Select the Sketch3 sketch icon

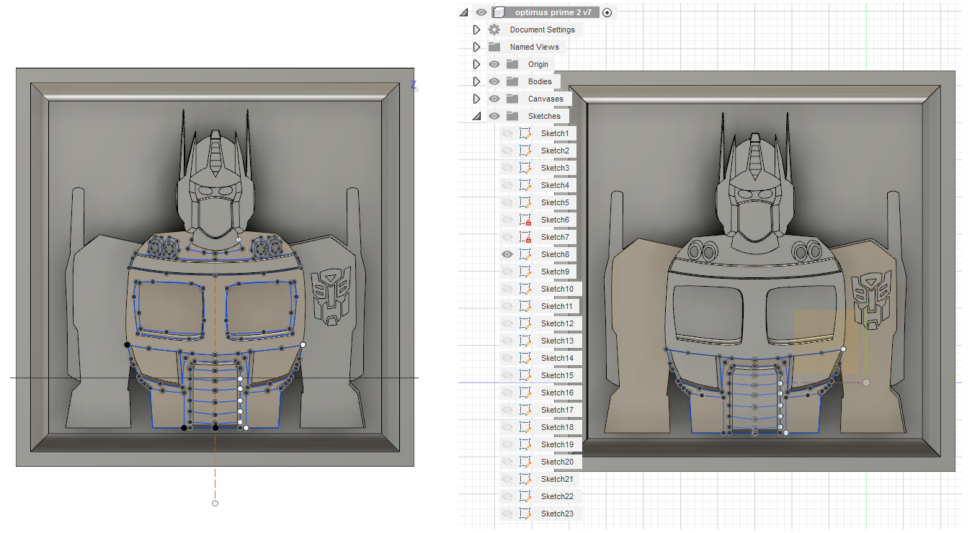pyautogui.click(x=525, y=168)
